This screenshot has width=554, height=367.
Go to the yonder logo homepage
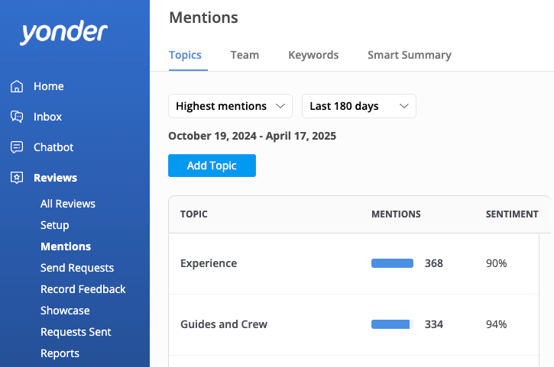64,32
